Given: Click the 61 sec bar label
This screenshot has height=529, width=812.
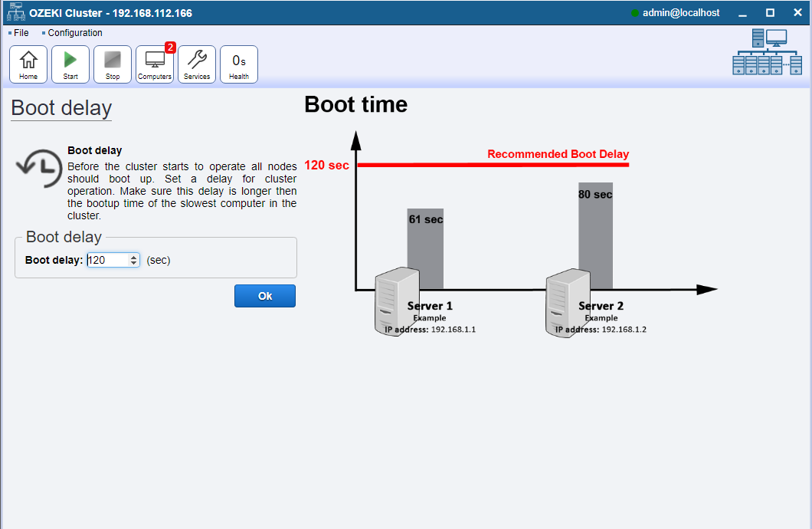Looking at the screenshot, I should (426, 219).
